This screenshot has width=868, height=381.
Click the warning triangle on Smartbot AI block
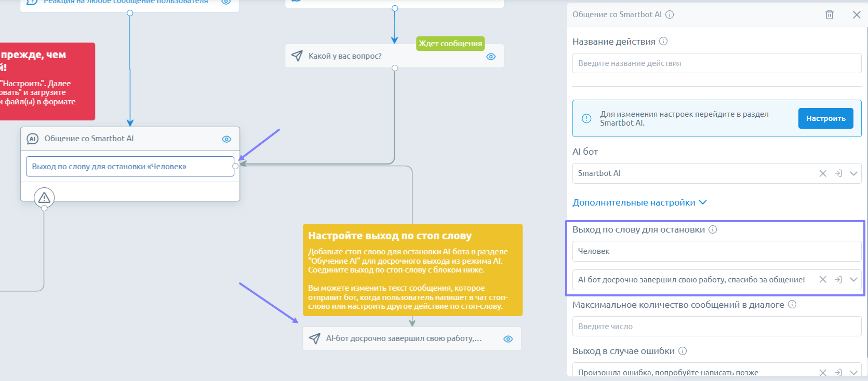44,197
